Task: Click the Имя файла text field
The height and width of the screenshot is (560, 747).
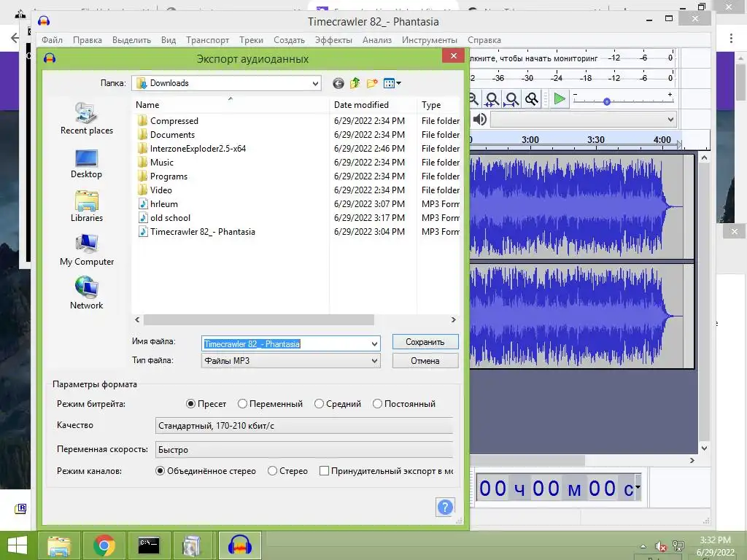Action: point(285,344)
